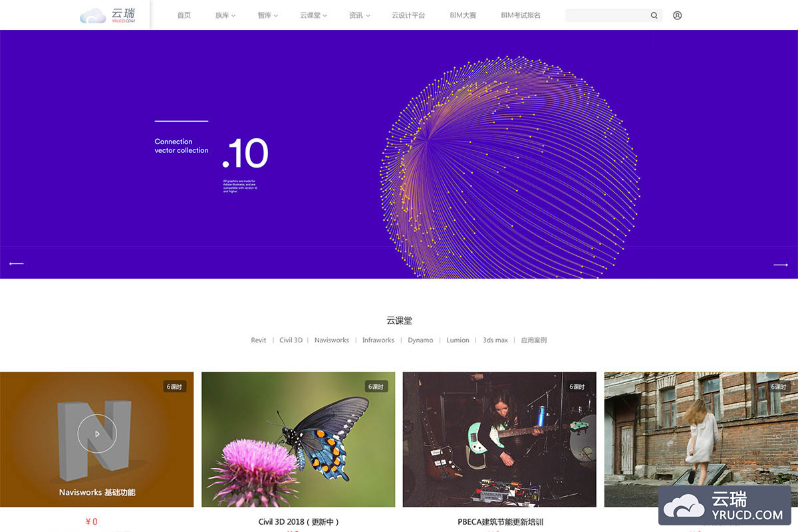Expand the 族库 dropdown menu
This screenshot has width=798, height=532.
point(225,15)
